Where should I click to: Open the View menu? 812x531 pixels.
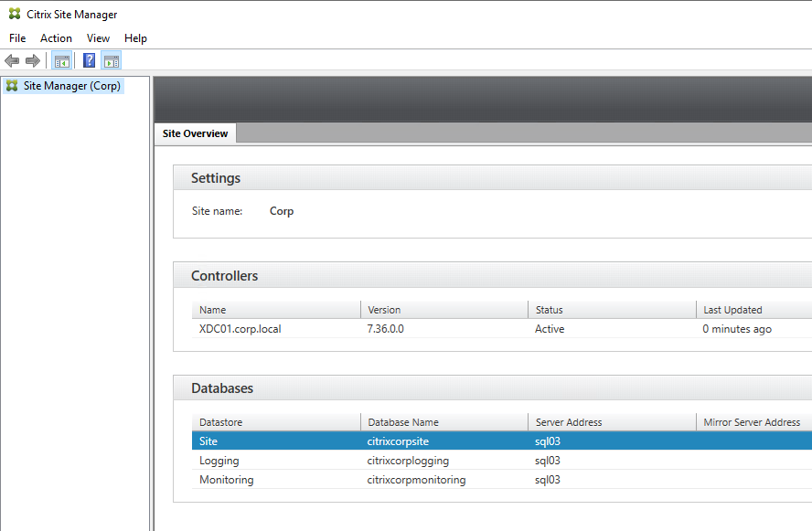98,38
